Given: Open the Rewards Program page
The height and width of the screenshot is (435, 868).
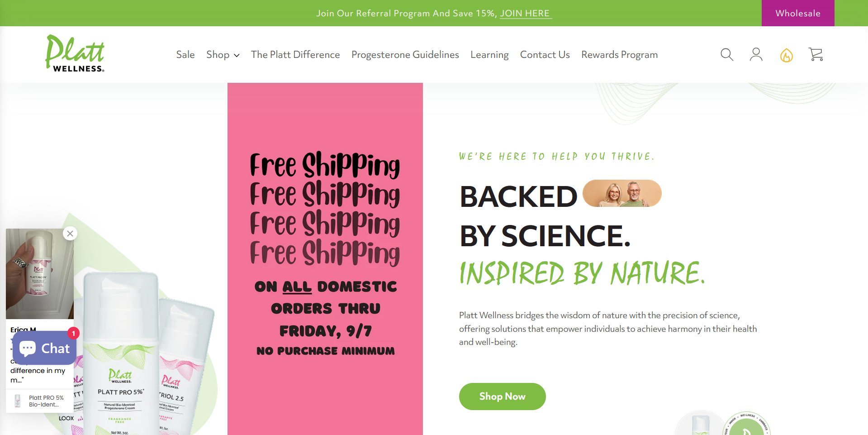Looking at the screenshot, I should (x=619, y=55).
